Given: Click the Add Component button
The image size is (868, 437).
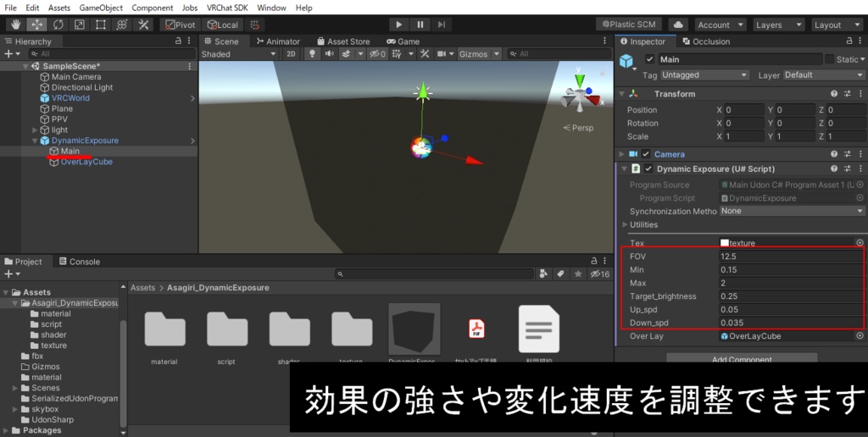Looking at the screenshot, I should [x=742, y=359].
